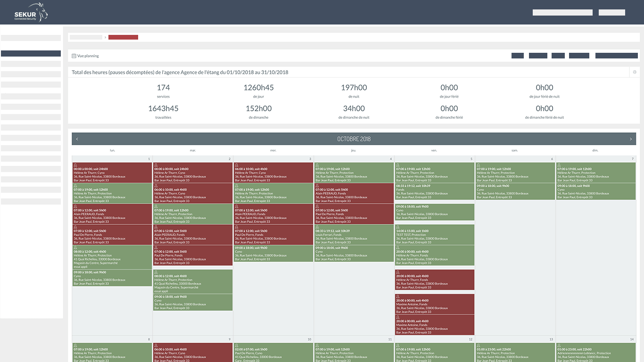Viewport: 644px width, 362px height.
Task: Click the calendar icon beside Vue planning
Action: coord(74,56)
